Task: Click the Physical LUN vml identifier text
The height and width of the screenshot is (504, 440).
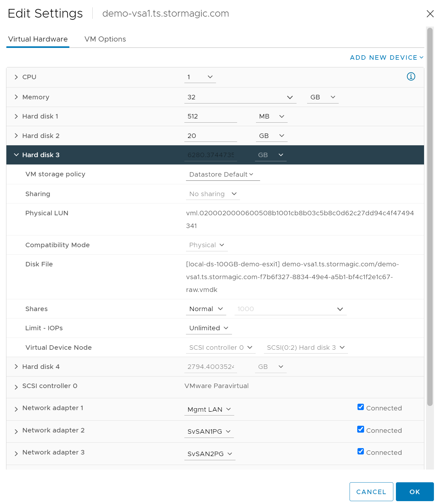Action: coord(300,219)
